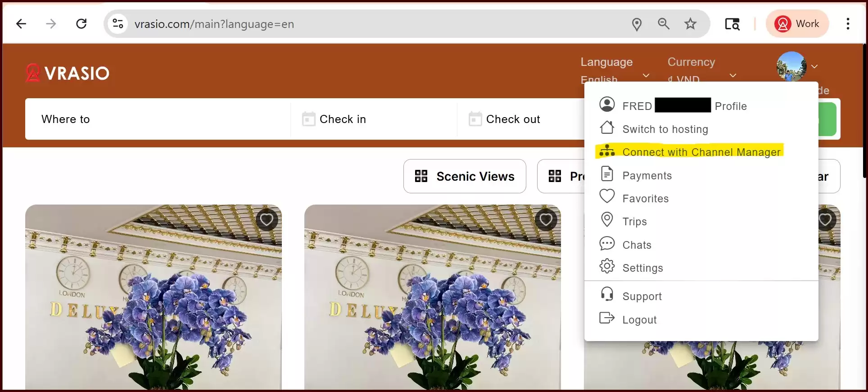Click the VRASIO logo
This screenshot has width=868, height=392.
68,73
